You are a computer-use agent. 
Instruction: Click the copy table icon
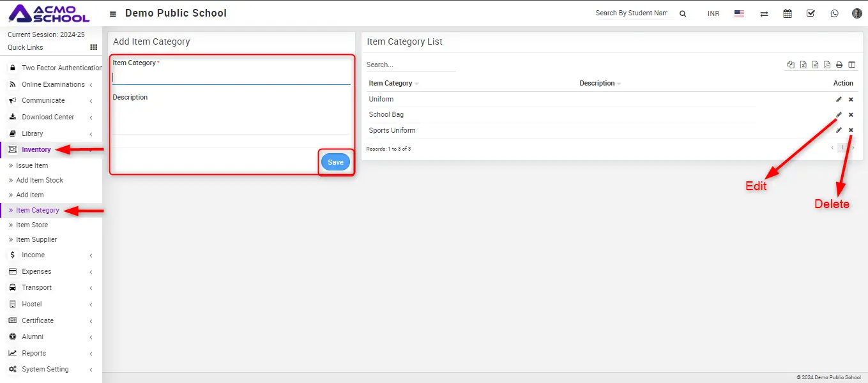(791, 64)
